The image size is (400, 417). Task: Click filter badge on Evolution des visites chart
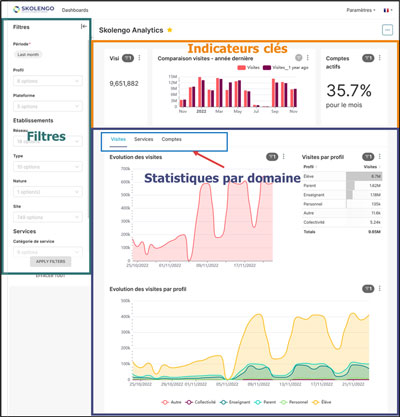272,157
